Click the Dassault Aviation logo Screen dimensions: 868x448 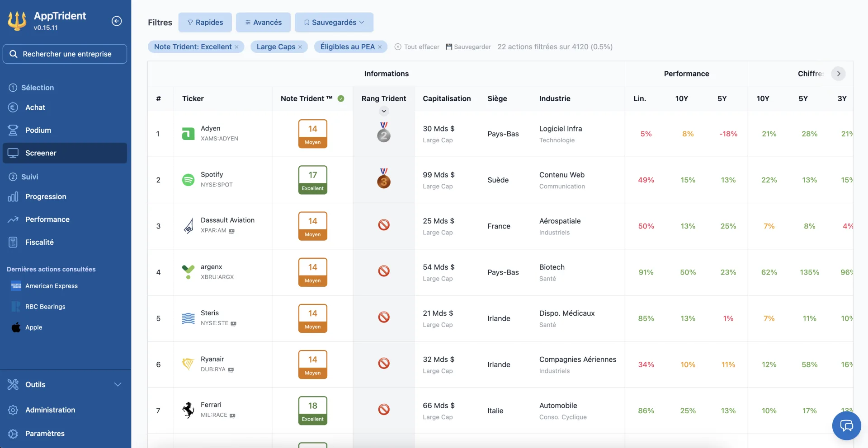[188, 226]
